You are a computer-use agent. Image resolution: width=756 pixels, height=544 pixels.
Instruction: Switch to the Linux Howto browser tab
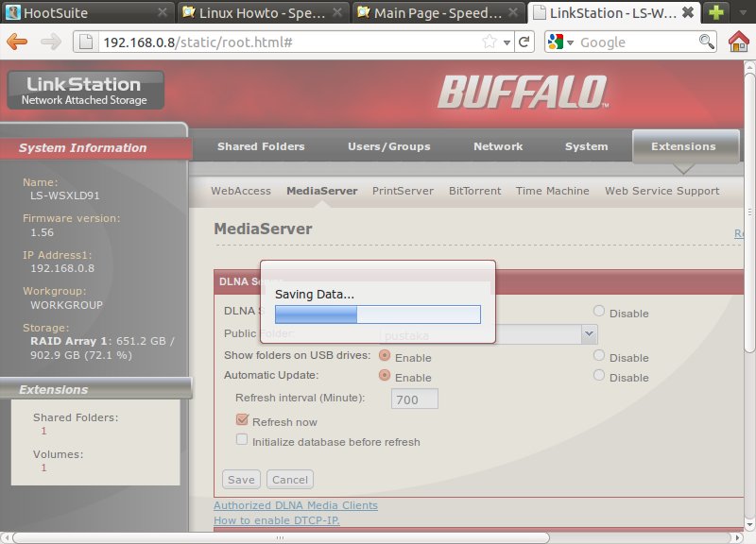point(262,12)
